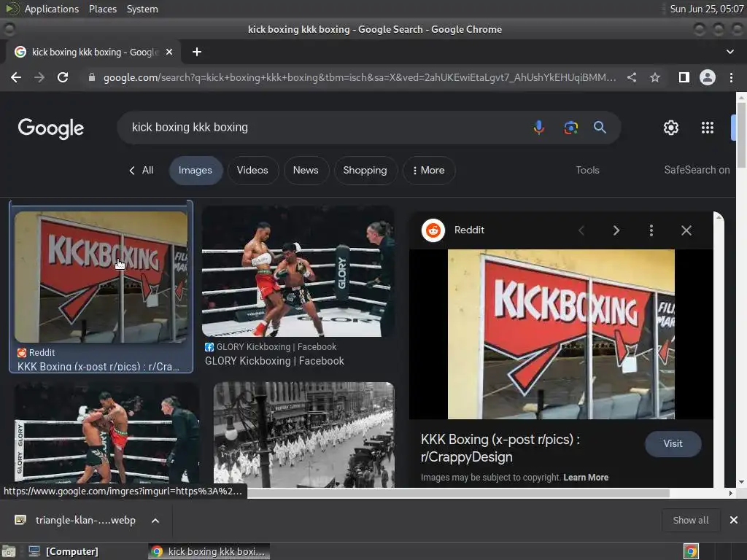Click the Chrome tray icon
The width and height of the screenshot is (747, 560).
click(691, 551)
